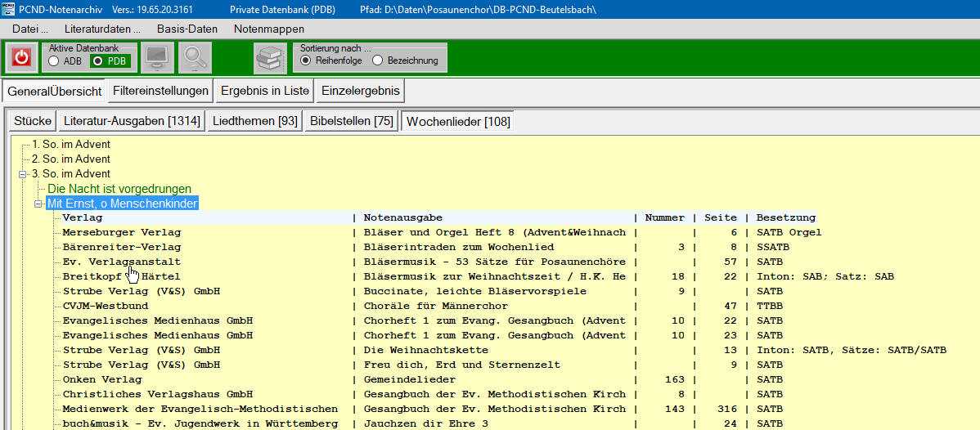Select the Bärenreiter-Verlag row
Screen dimensions: 980x430
tap(420, 248)
